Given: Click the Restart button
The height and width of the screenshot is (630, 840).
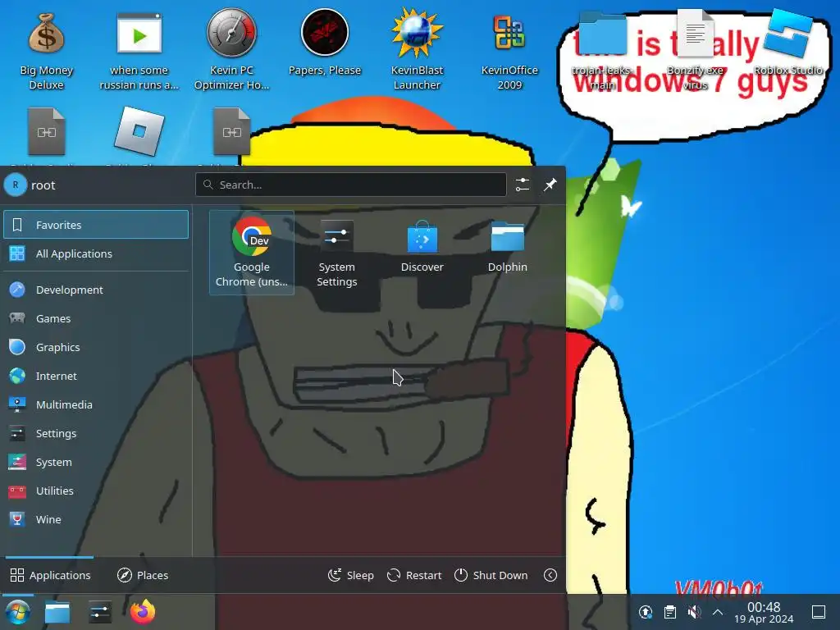Looking at the screenshot, I should click(414, 575).
